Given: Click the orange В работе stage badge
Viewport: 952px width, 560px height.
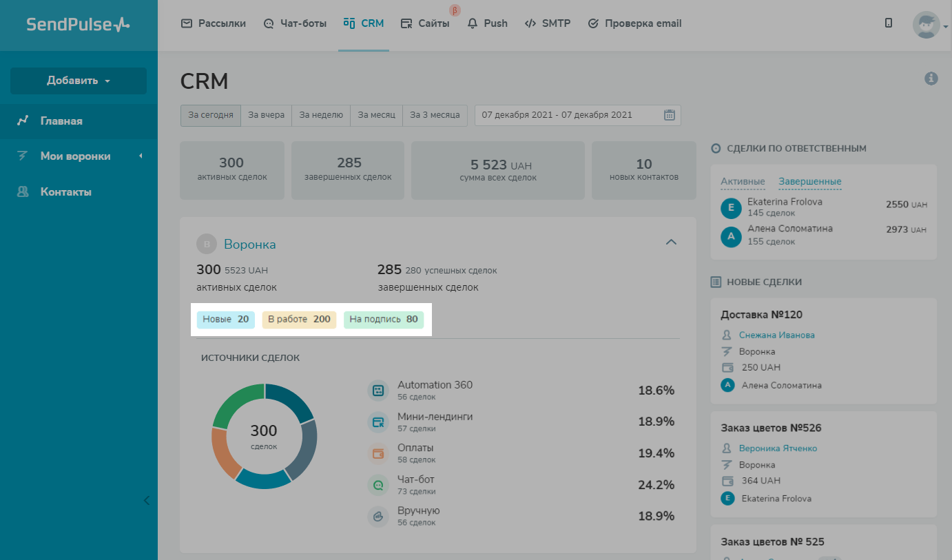Looking at the screenshot, I should [x=299, y=320].
